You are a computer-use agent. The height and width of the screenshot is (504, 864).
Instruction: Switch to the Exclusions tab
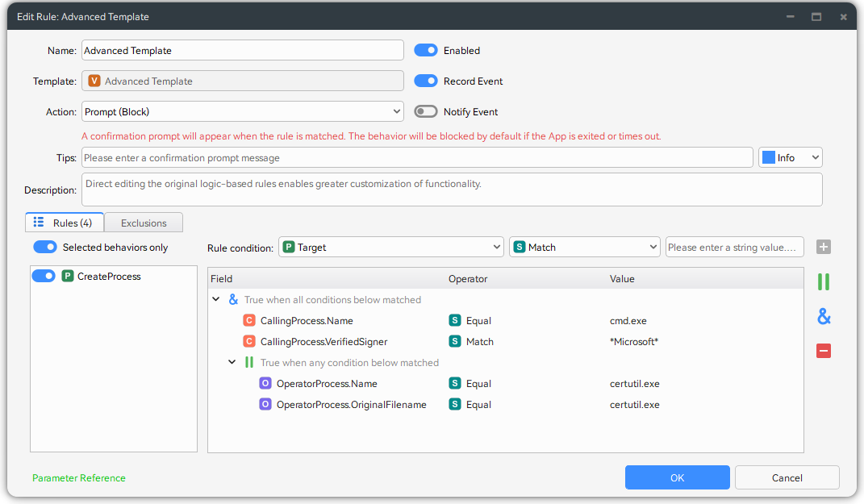coord(144,223)
